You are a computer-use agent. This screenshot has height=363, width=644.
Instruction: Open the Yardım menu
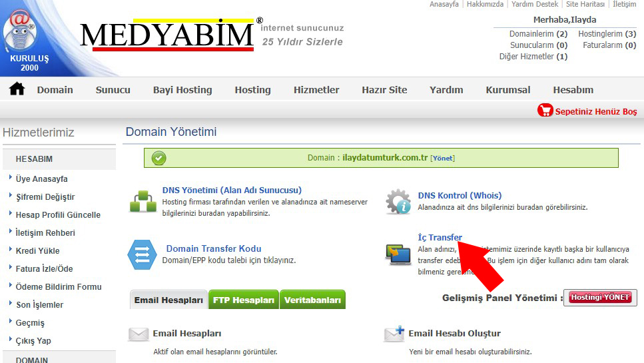click(446, 90)
